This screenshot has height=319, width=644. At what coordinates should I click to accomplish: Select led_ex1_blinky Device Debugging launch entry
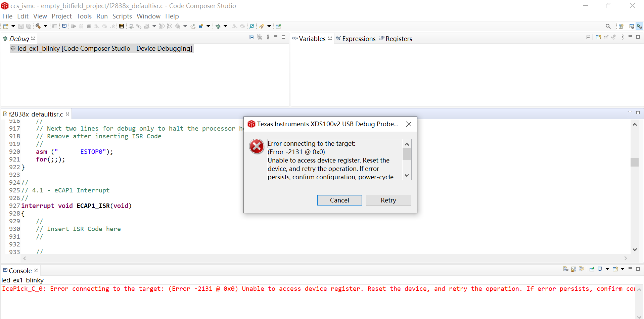(102, 48)
